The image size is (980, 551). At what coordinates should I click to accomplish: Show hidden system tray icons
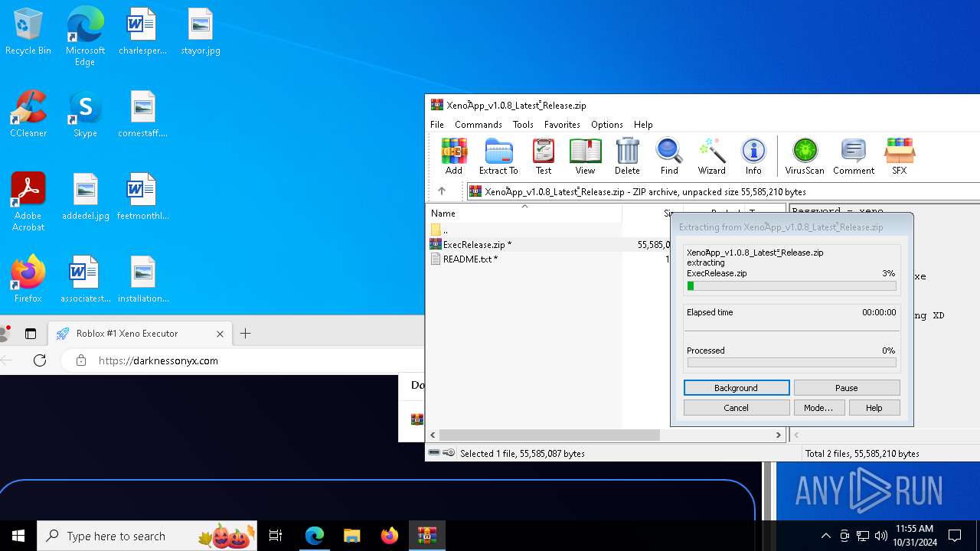(825, 536)
